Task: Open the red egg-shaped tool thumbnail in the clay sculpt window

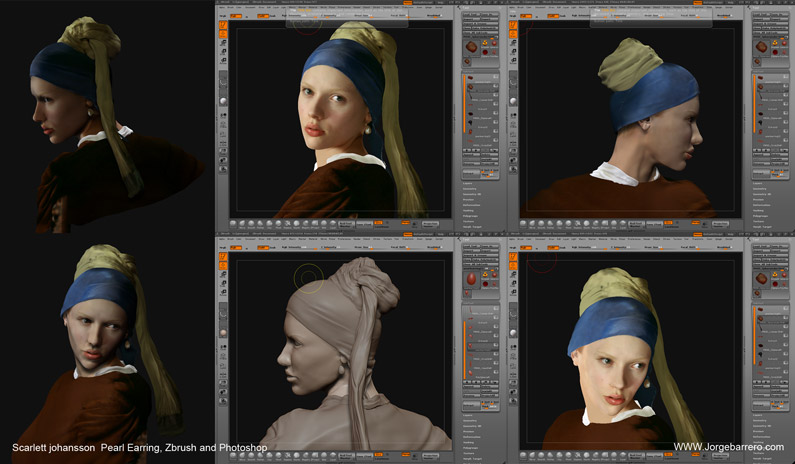Action: coord(471,279)
